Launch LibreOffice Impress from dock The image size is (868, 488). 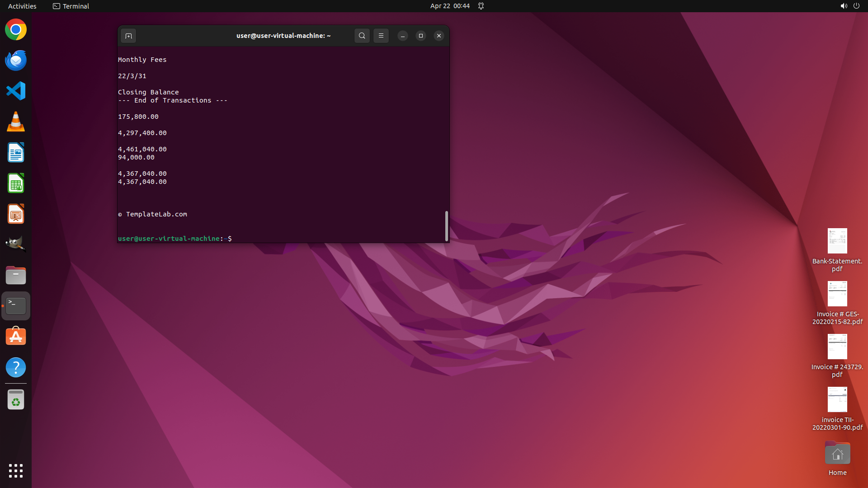coord(16,214)
